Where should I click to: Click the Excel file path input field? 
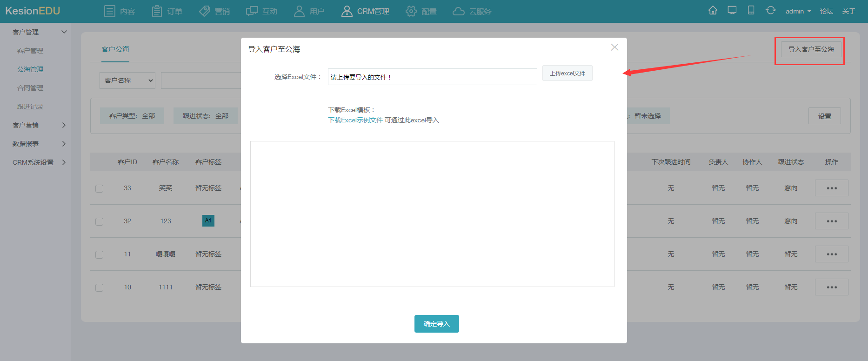point(433,77)
